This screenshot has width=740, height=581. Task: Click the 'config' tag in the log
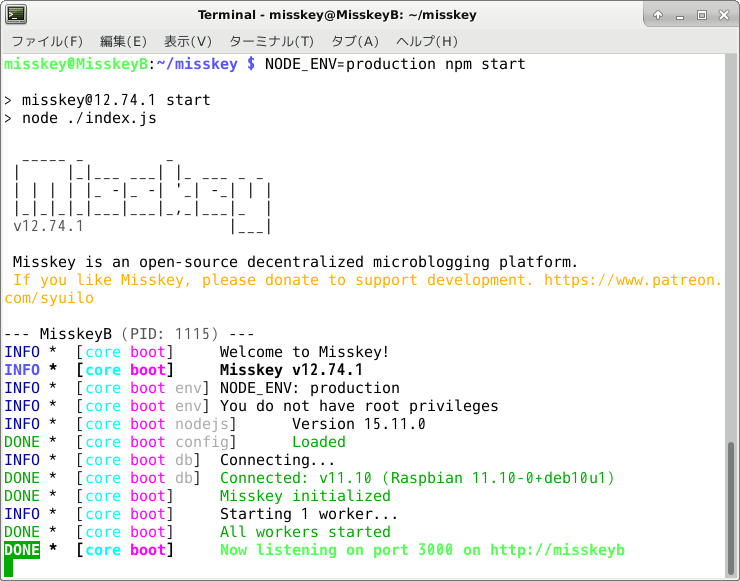tap(202, 442)
